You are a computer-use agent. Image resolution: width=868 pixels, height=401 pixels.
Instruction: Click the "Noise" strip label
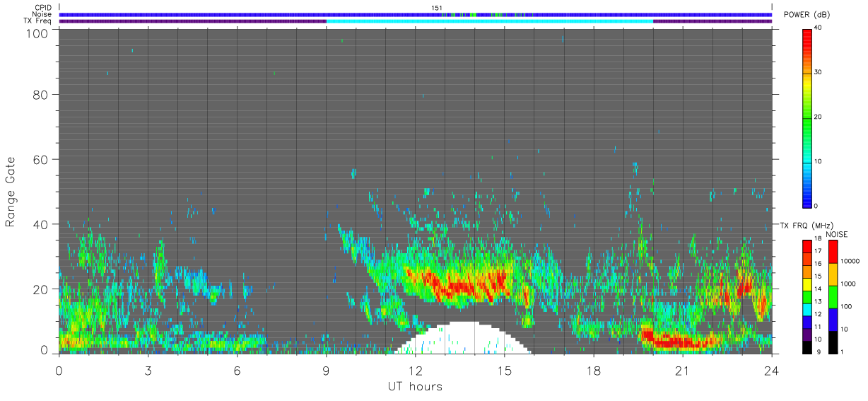[42, 15]
